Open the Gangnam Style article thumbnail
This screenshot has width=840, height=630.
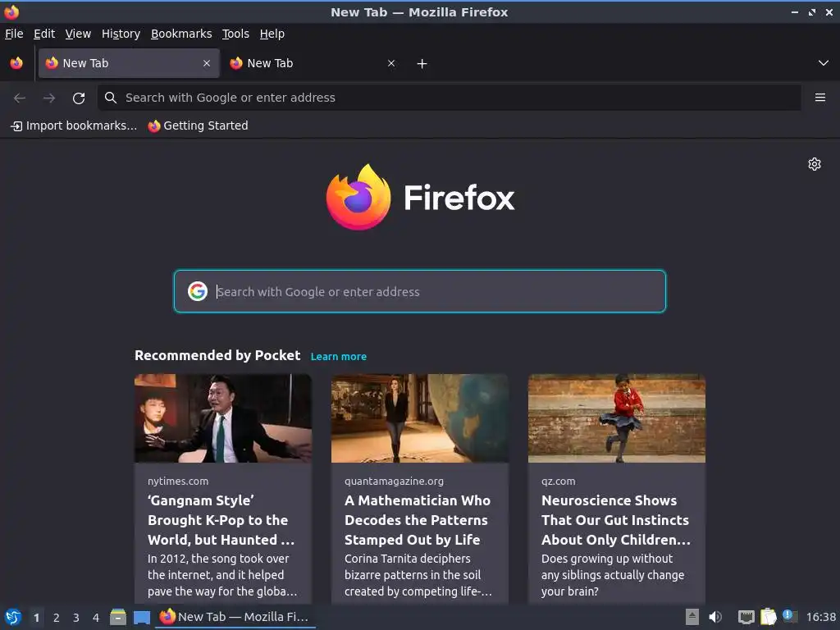(x=223, y=418)
